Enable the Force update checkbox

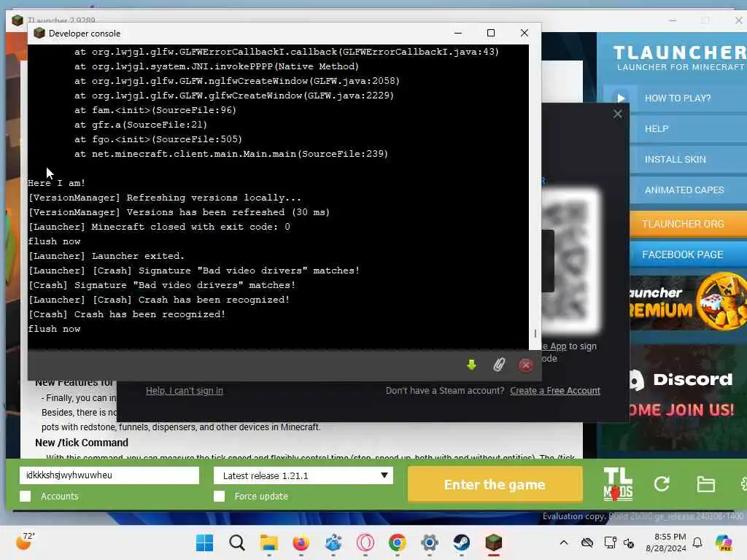tap(219, 496)
